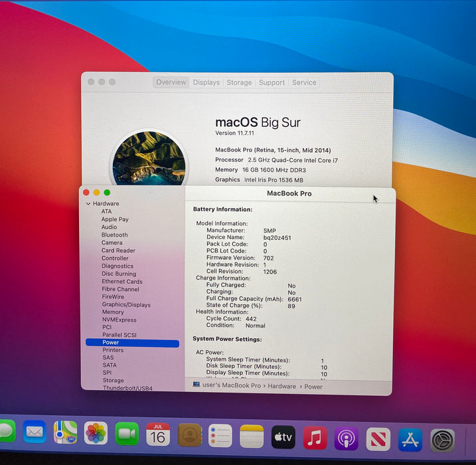Open the Support tab
This screenshot has width=476, height=465.
[272, 82]
